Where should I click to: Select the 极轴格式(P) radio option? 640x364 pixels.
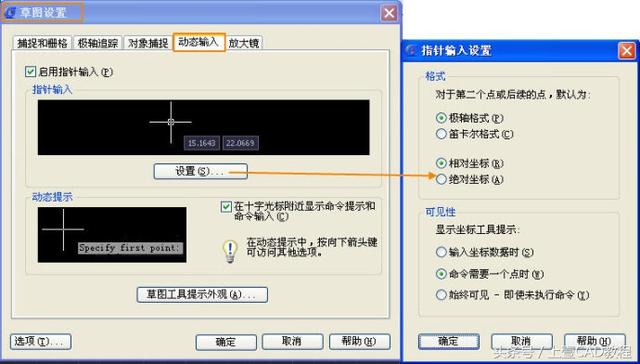(x=469, y=118)
